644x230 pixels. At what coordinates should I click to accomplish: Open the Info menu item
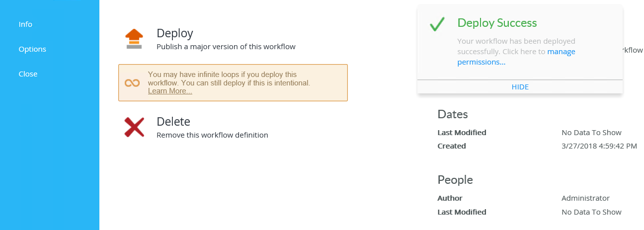25,24
